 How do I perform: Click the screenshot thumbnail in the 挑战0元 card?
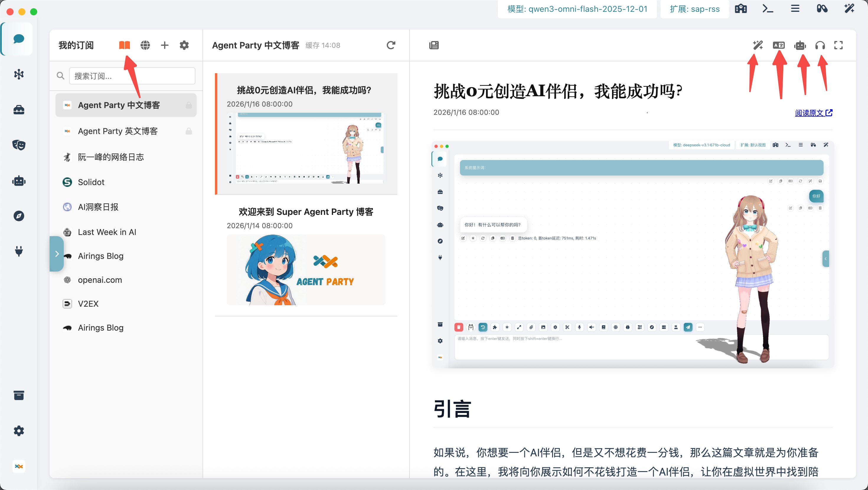pyautogui.click(x=306, y=148)
